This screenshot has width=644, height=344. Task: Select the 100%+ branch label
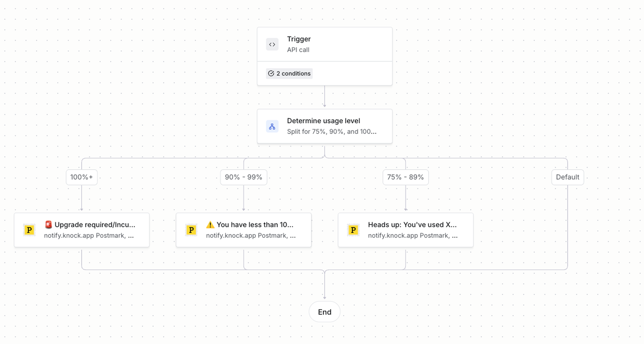[82, 177]
